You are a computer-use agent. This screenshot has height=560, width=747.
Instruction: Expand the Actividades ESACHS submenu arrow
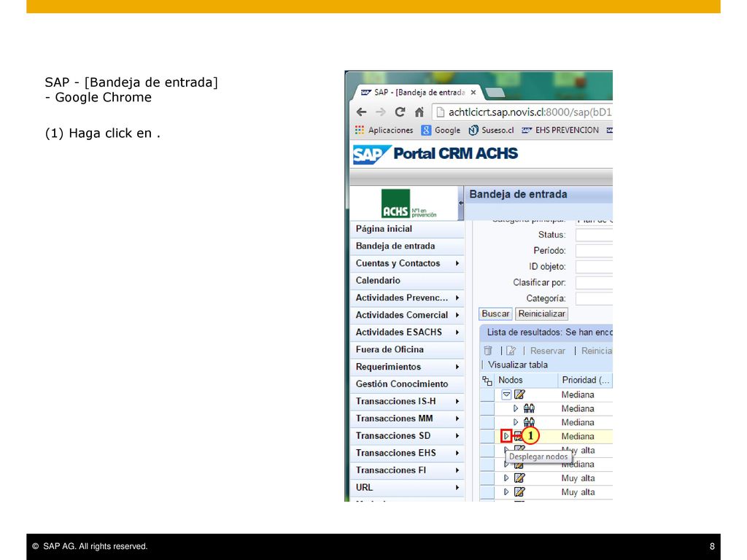(457, 332)
